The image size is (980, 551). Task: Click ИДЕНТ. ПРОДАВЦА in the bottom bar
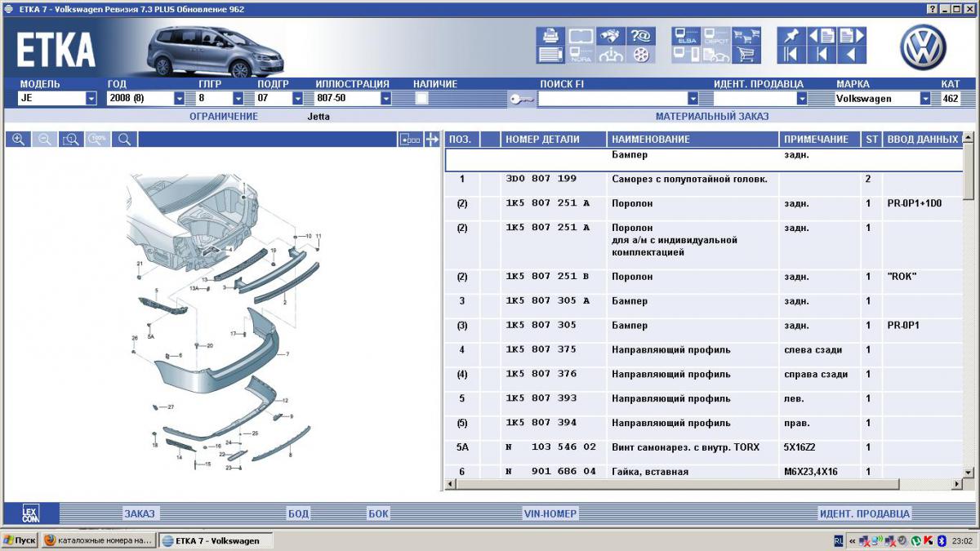[x=864, y=513]
